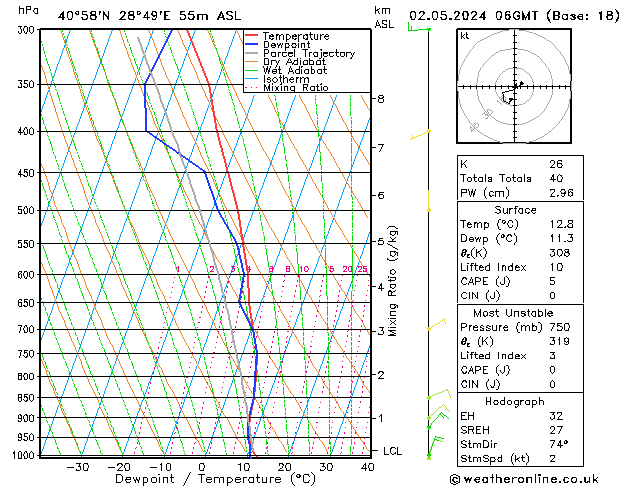Image resolution: width=629 pixels, height=486 pixels.
Task: Click the Dewpoint legend entry
Action: (286, 45)
